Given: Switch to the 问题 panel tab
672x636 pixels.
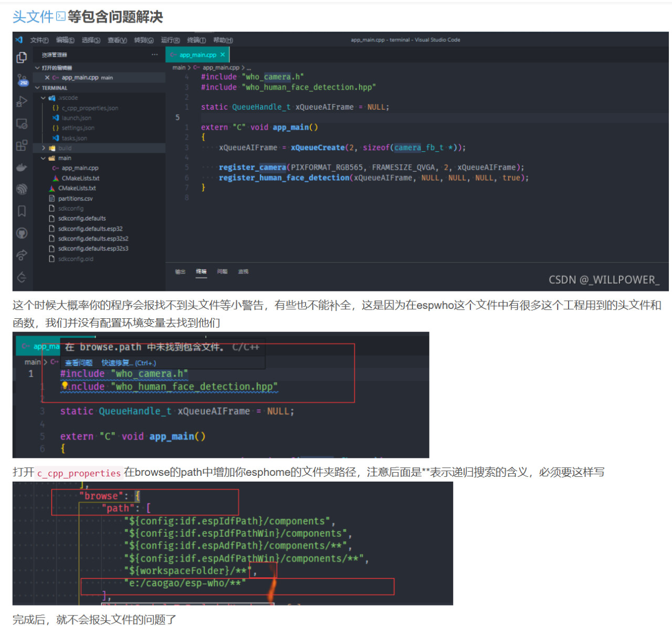Looking at the screenshot, I should pos(222,272).
